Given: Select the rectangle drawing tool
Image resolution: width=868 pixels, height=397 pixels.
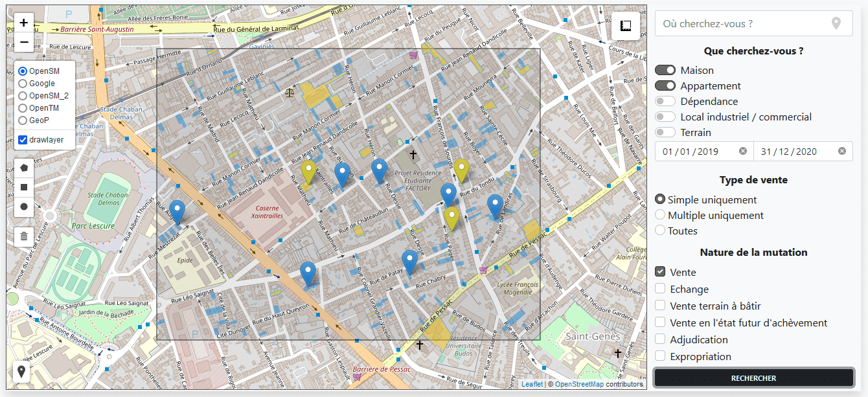Looking at the screenshot, I should [24, 187].
